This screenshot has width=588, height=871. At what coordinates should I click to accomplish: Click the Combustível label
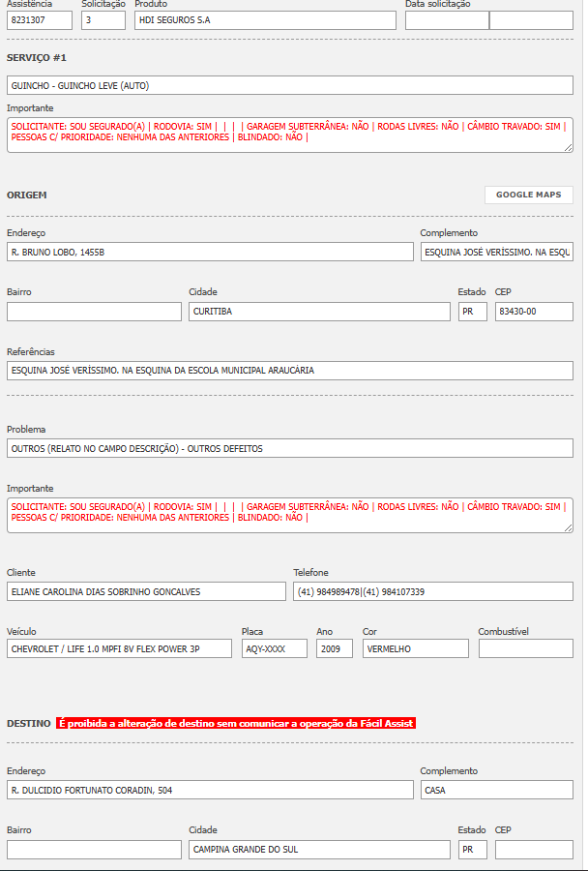(504, 632)
